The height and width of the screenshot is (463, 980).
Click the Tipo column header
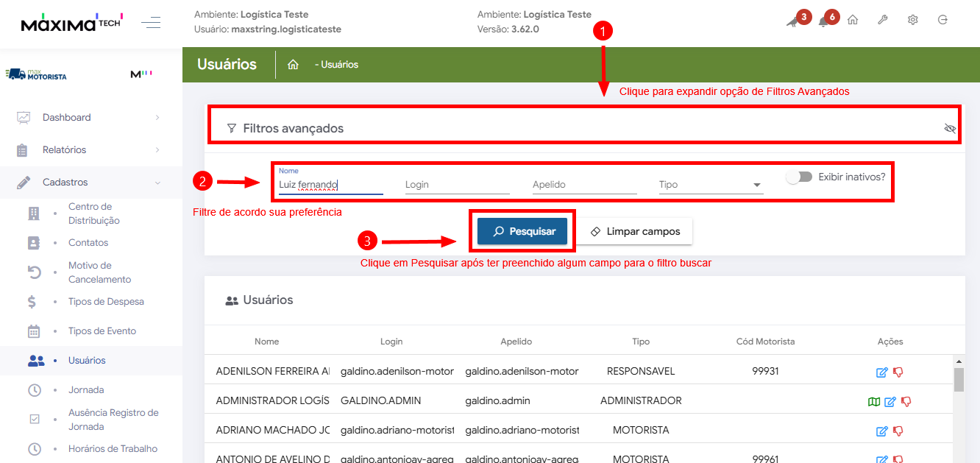pos(641,342)
